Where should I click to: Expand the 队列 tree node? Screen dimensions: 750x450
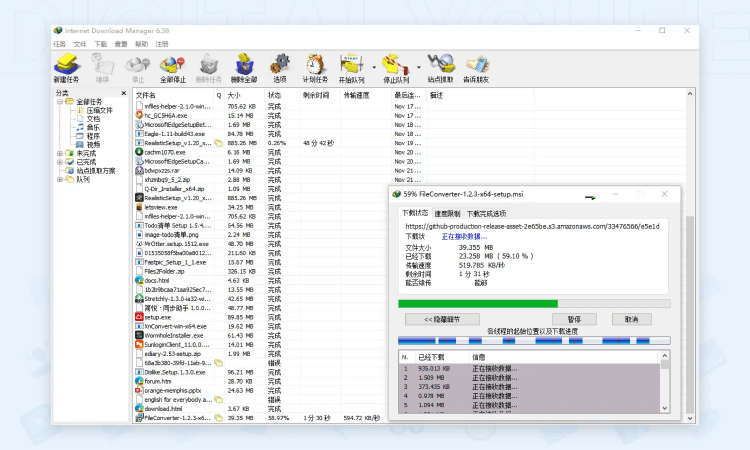(60, 179)
